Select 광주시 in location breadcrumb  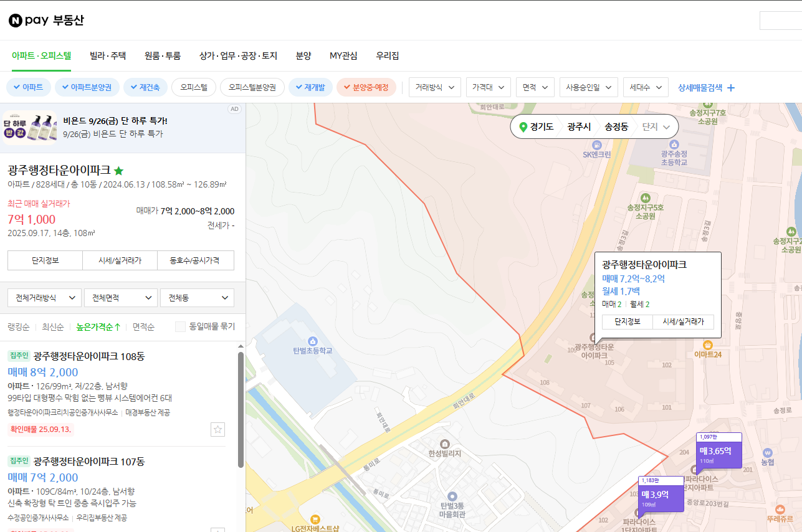pyautogui.click(x=579, y=126)
